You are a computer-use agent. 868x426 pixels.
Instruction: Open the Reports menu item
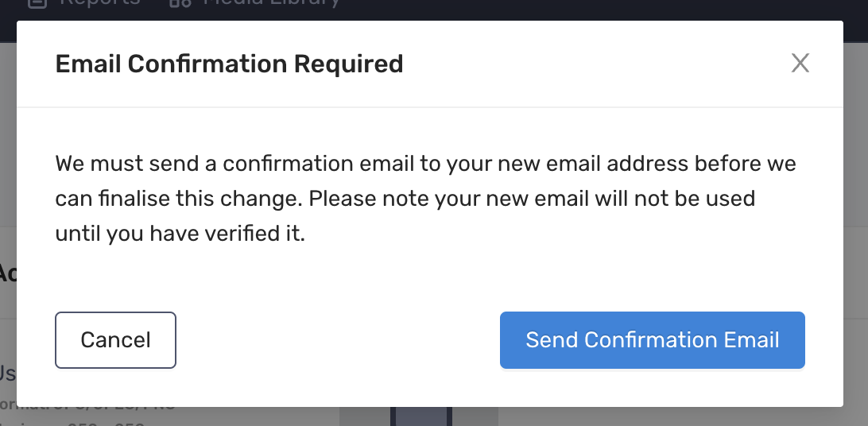pos(99,3)
